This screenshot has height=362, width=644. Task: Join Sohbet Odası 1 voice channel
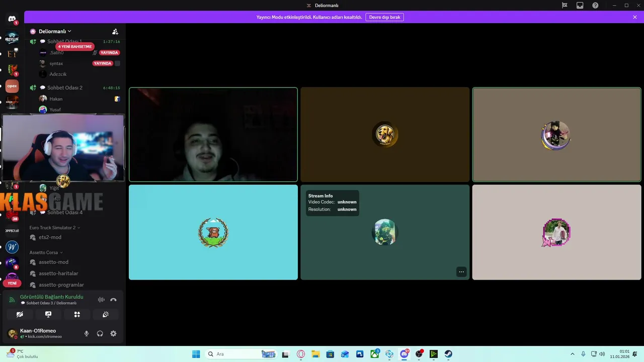click(64, 41)
